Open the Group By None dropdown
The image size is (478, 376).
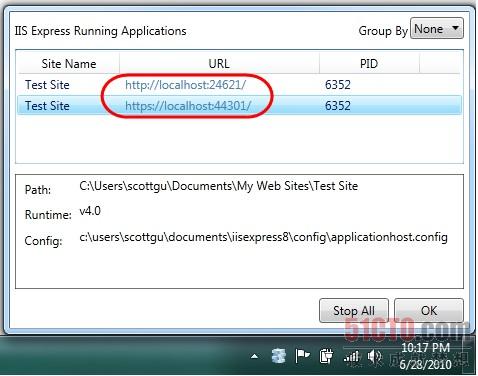(x=436, y=28)
